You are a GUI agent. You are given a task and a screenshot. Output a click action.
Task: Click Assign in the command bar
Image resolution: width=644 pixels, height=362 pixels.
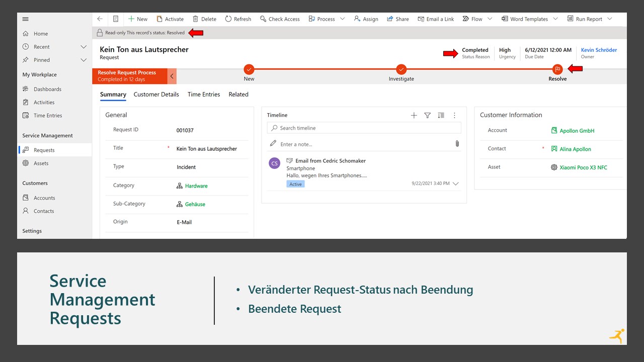pos(366,19)
